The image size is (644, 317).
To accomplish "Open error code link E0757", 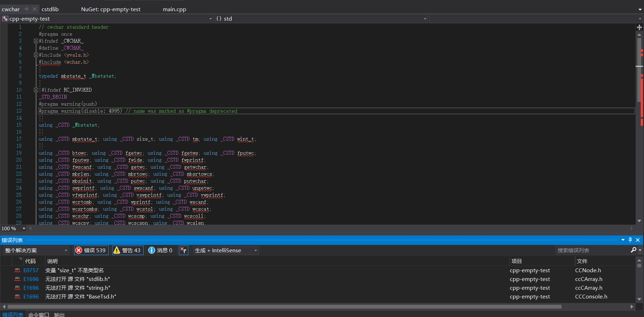I will pyautogui.click(x=31, y=270).
